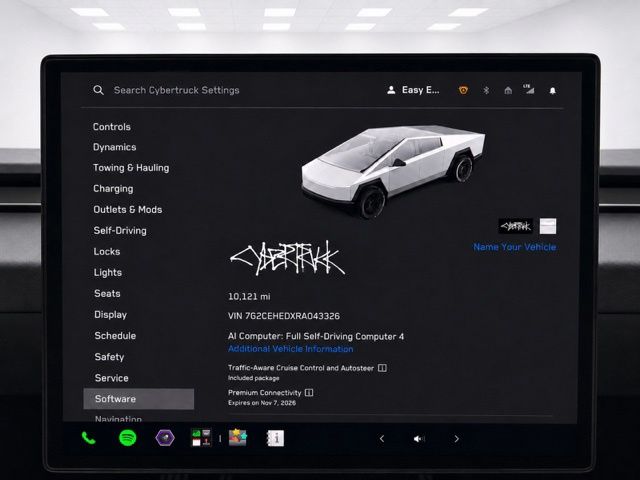Open info icon beside Premium Connectivity
The width and height of the screenshot is (640, 480).
pos(309,393)
